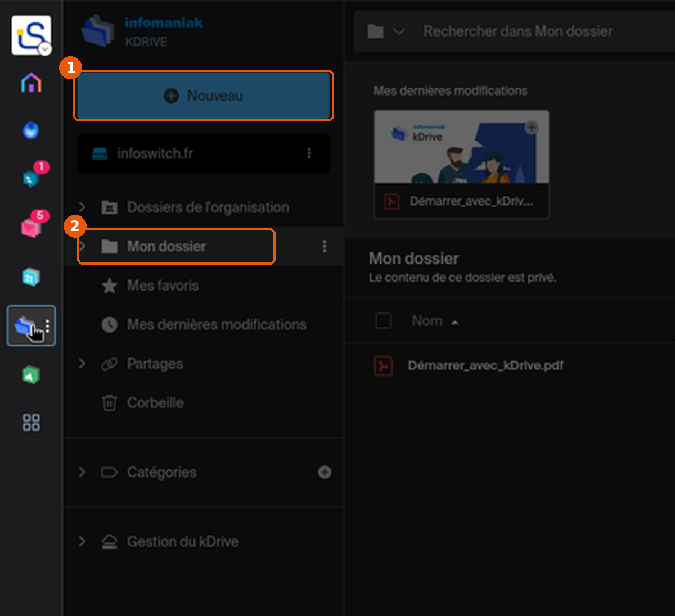Open the calendar app icon
Viewport: 675px width, 616px height.
pyautogui.click(x=31, y=277)
